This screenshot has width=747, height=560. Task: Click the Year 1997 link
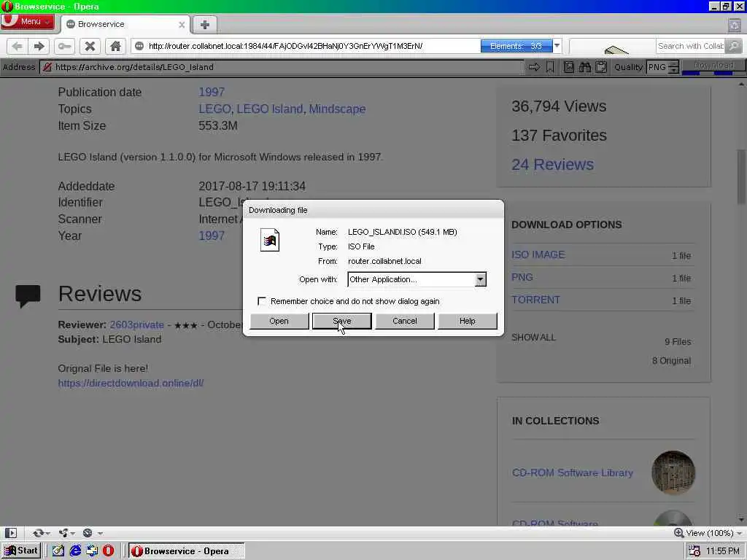pyautogui.click(x=212, y=236)
